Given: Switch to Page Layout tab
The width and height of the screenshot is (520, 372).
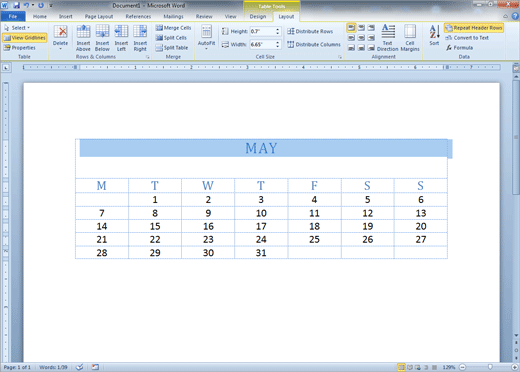Looking at the screenshot, I should (x=99, y=16).
